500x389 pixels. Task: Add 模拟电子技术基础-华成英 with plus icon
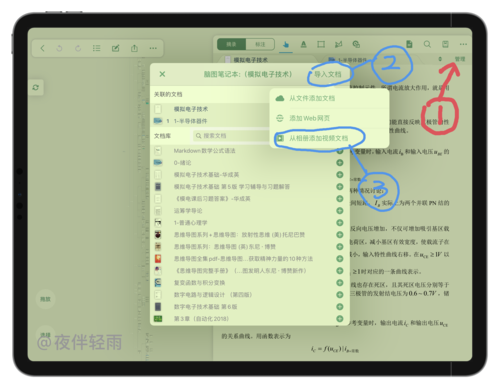(340, 175)
